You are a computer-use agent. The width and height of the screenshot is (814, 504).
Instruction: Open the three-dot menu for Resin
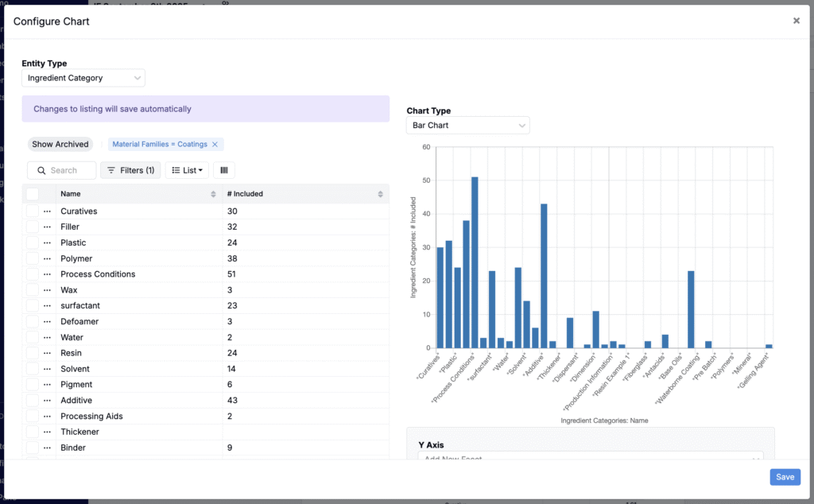tap(47, 353)
